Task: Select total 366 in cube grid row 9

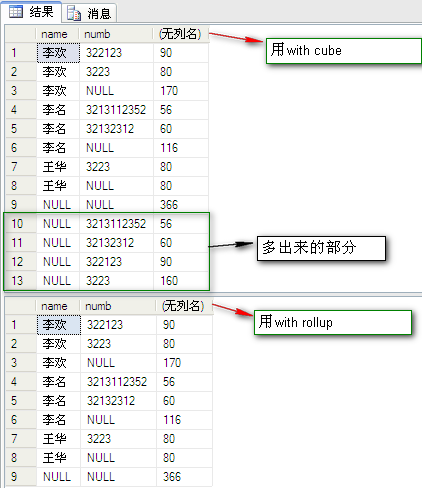Action: pos(181,205)
